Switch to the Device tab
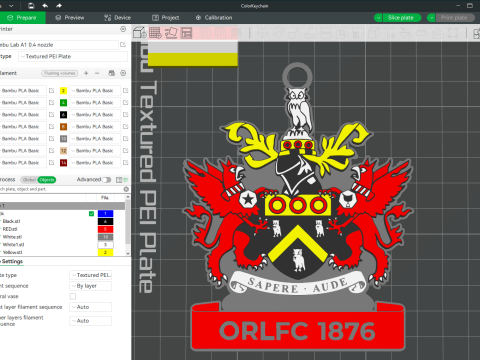The image size is (480, 360). (117, 18)
